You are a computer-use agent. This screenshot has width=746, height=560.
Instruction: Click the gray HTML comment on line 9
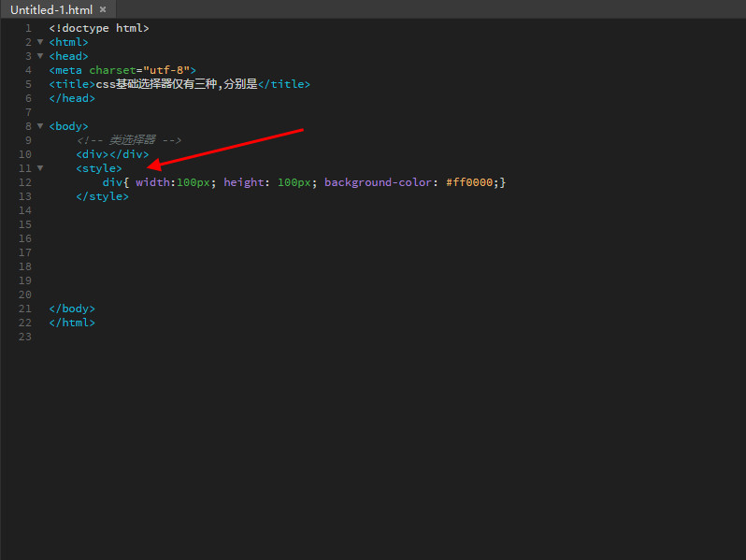pyautogui.click(x=129, y=140)
